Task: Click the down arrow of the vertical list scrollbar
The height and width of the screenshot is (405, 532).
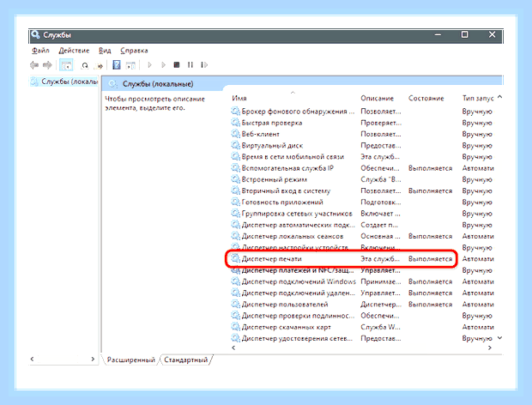Action: pyautogui.click(x=499, y=338)
